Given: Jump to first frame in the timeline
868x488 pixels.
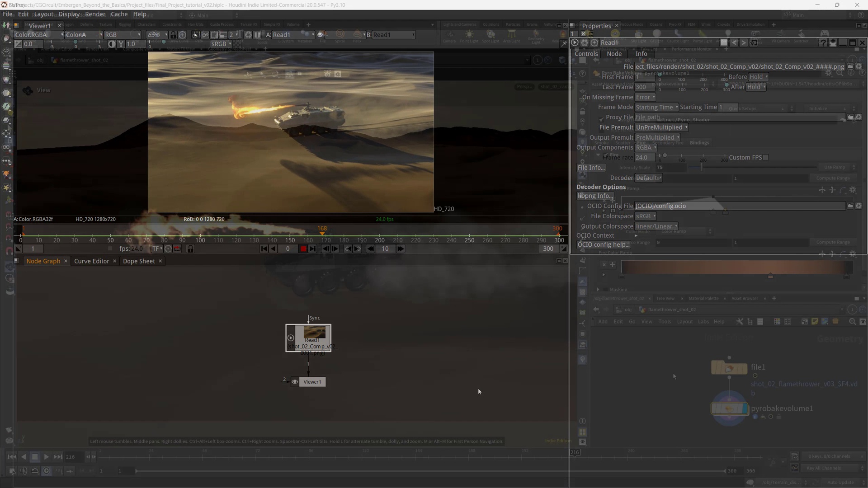Looking at the screenshot, I should coord(264,249).
